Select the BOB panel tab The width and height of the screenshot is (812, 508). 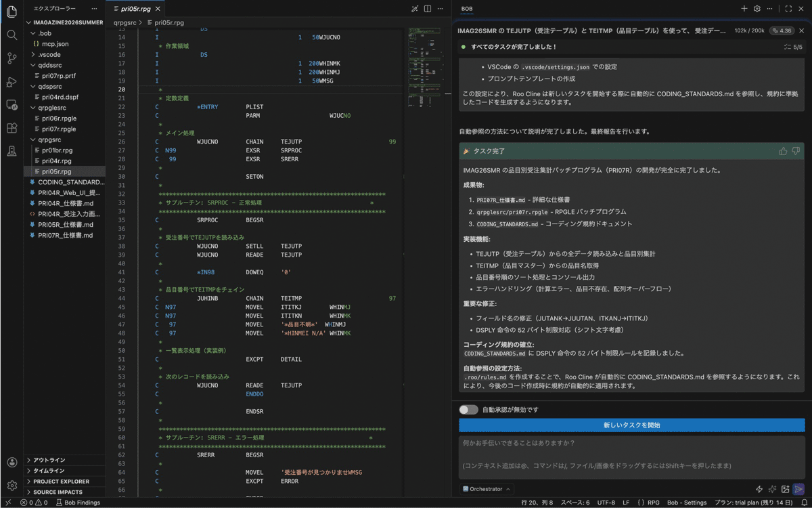click(467, 9)
